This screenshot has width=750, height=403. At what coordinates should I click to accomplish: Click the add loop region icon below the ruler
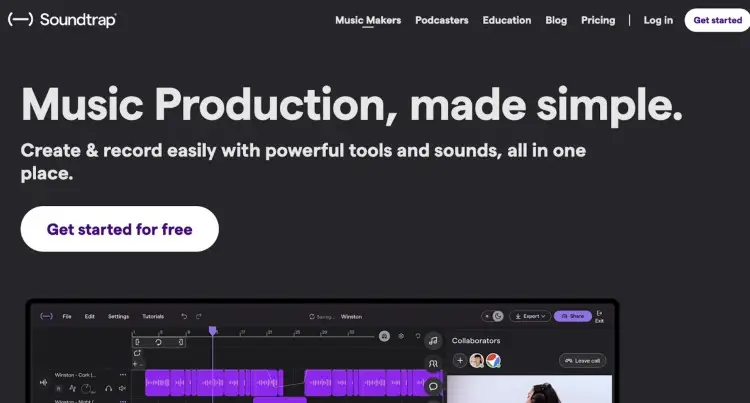pos(137,353)
